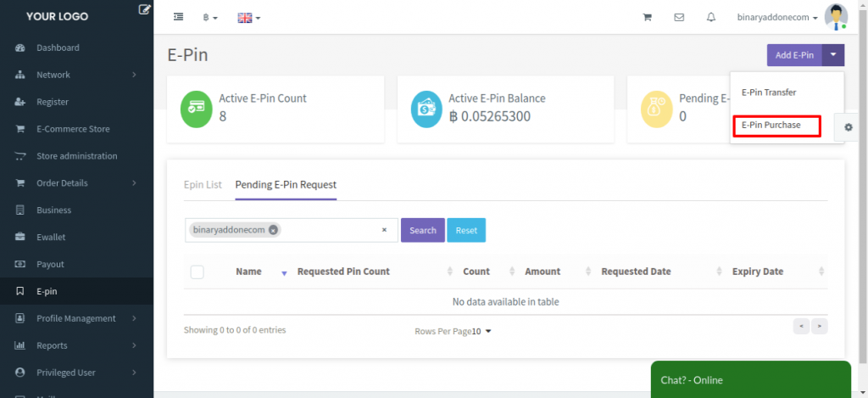The width and height of the screenshot is (868, 398).
Task: Click the edit logo pencil icon
Action: (x=144, y=8)
